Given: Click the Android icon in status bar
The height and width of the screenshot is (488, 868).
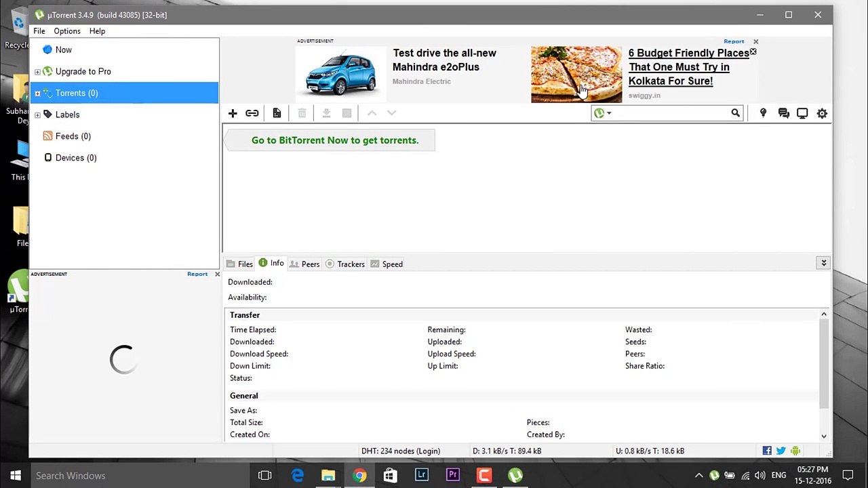Looking at the screenshot, I should 795,451.
